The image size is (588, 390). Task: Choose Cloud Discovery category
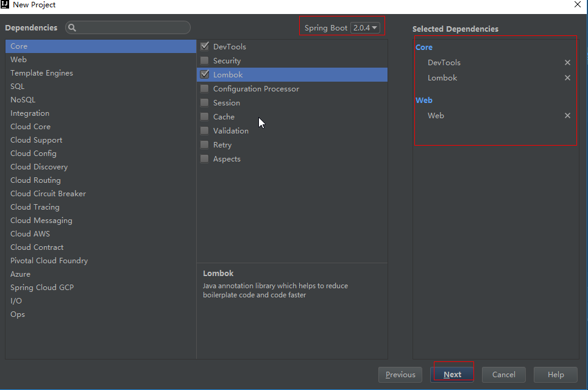[x=101, y=167]
